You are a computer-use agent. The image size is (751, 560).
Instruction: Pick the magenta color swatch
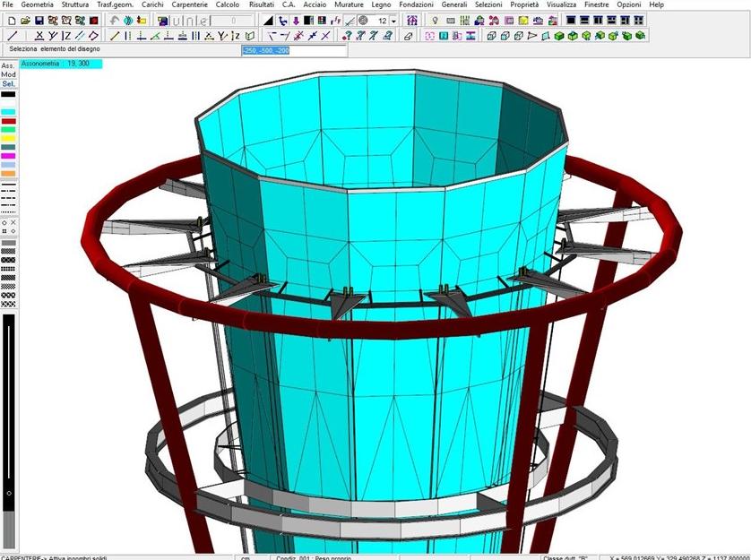8,156
